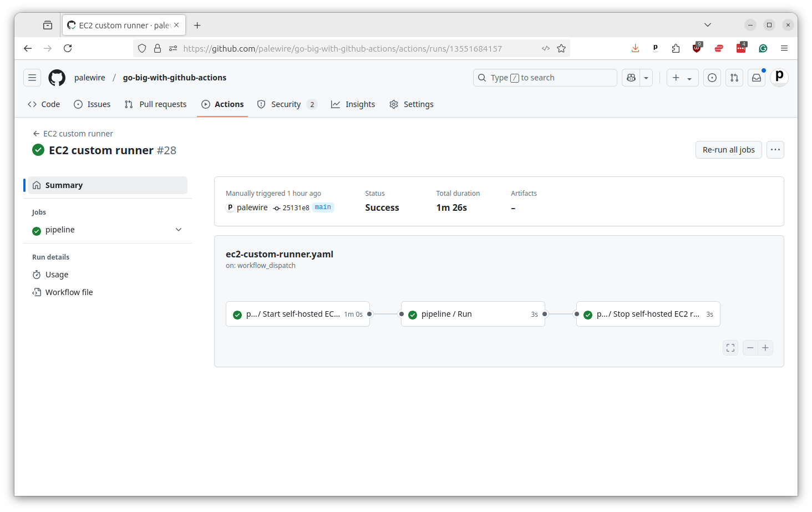
Task: Expand the Copilot dropdown arrow
Action: (x=645, y=78)
